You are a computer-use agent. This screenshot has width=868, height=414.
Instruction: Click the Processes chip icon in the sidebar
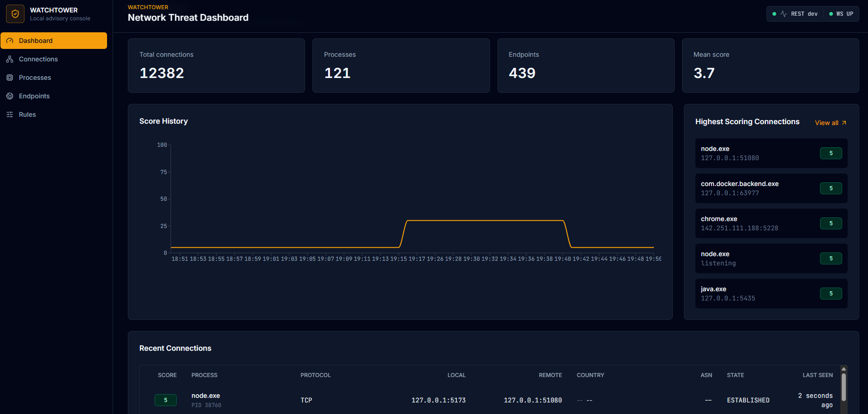[10, 78]
